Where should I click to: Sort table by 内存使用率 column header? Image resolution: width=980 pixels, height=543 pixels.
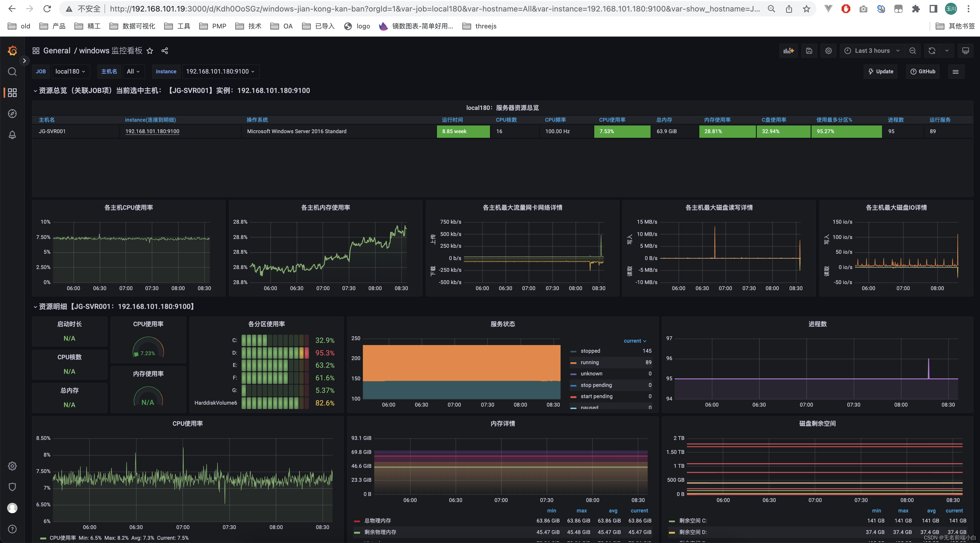[717, 120]
